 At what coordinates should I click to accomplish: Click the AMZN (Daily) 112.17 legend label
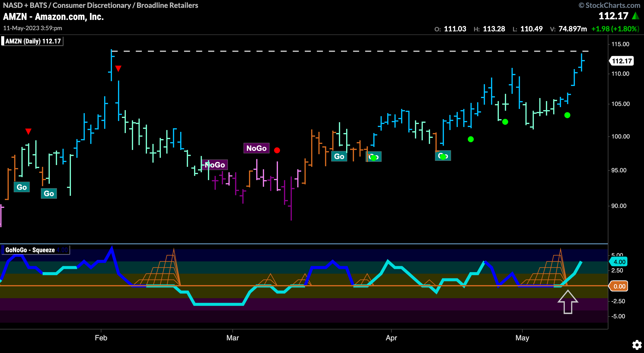point(33,41)
